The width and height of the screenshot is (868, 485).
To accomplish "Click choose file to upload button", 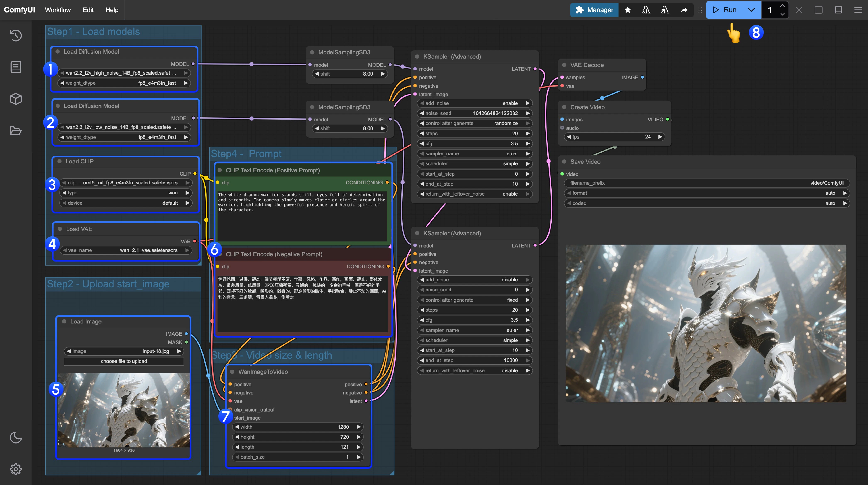I will point(124,361).
